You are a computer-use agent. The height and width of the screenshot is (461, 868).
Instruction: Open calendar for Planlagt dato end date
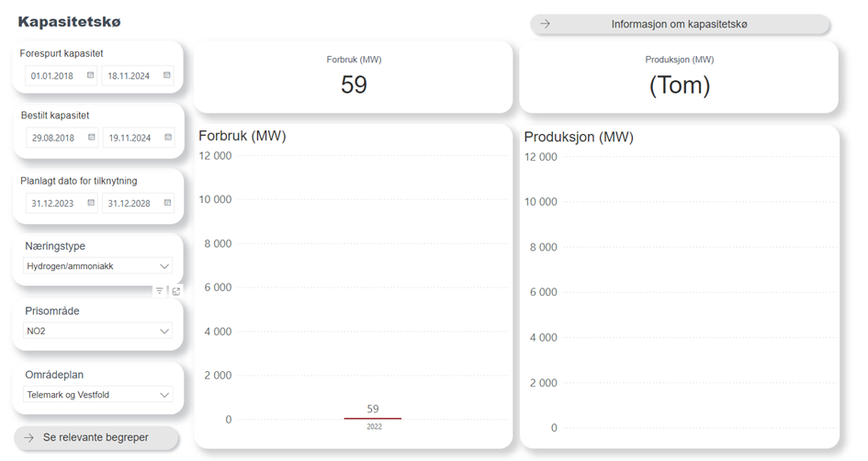(167, 203)
